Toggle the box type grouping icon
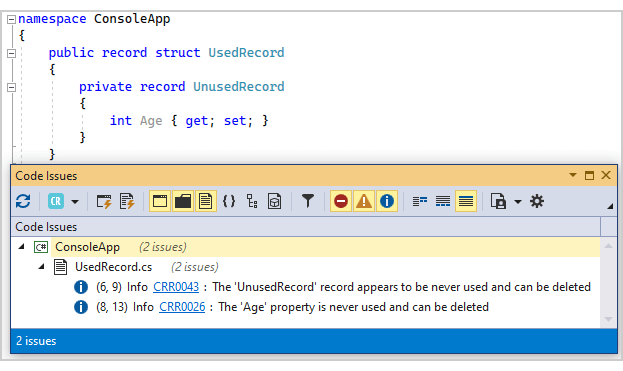This screenshot has width=623, height=371. click(275, 201)
